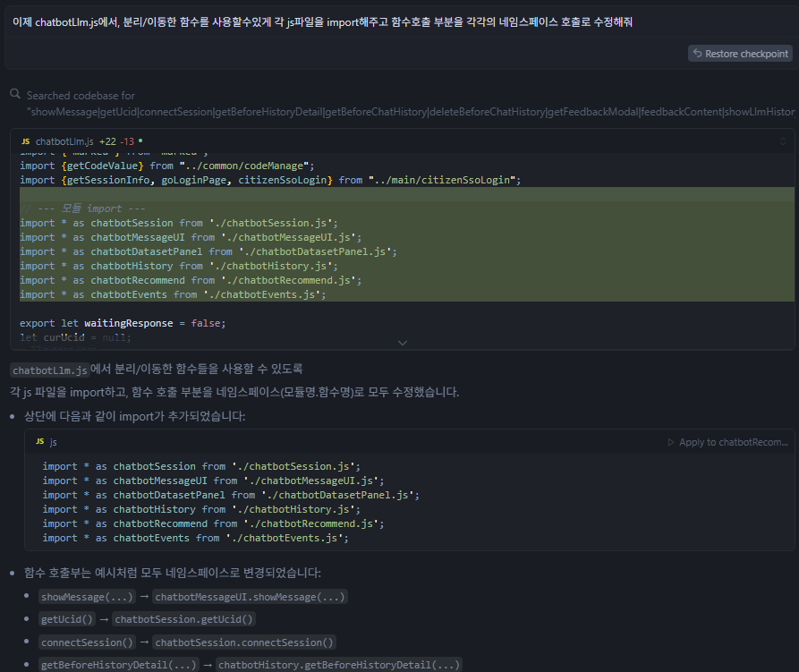Viewport: 799px width, 672px height.
Task: Click the Restore checkpoint button
Action: 740,54
